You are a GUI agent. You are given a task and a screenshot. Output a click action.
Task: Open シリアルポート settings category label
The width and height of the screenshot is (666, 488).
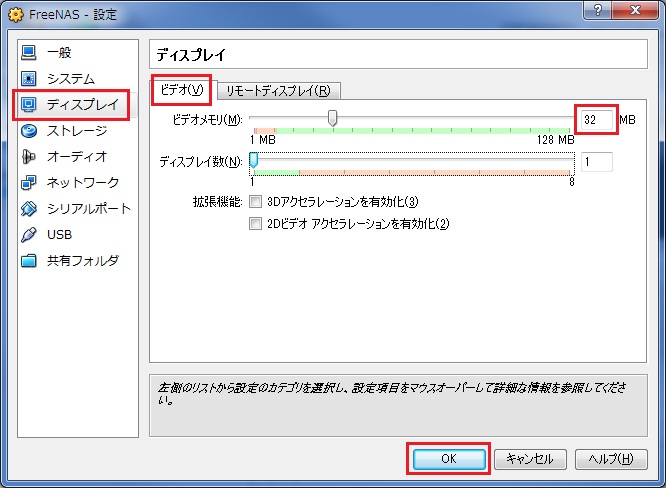[x=89, y=209]
